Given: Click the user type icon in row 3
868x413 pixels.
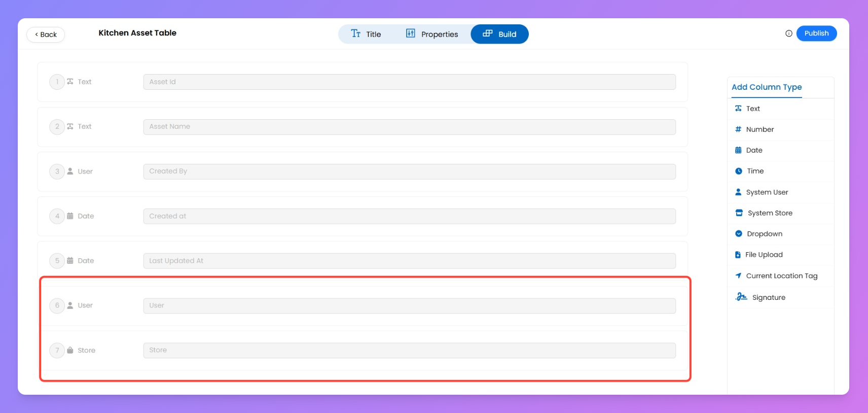Looking at the screenshot, I should tap(70, 171).
